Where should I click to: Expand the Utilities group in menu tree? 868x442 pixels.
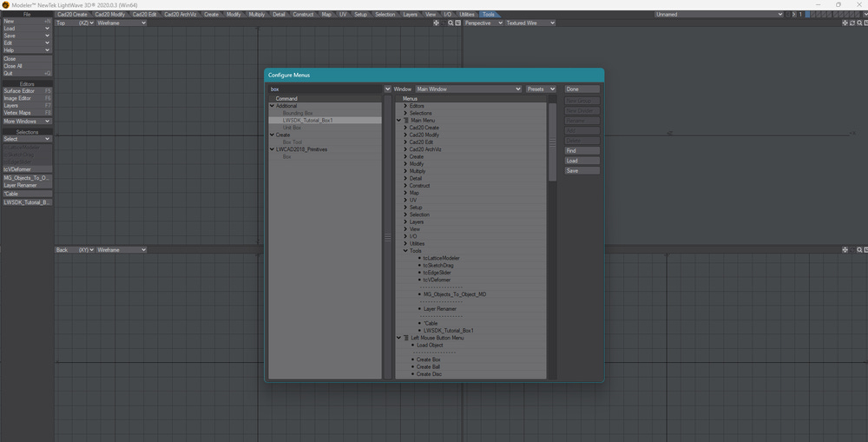[405, 244]
